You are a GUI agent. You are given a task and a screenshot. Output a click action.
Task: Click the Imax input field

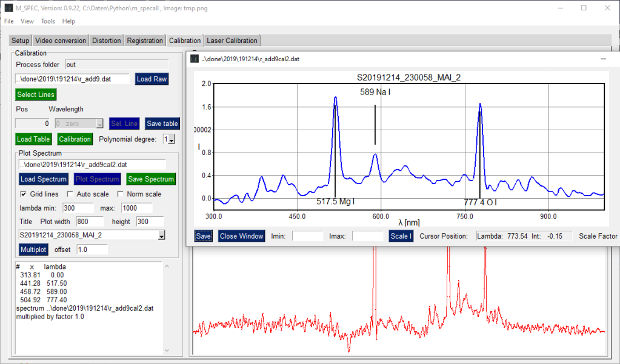367,236
